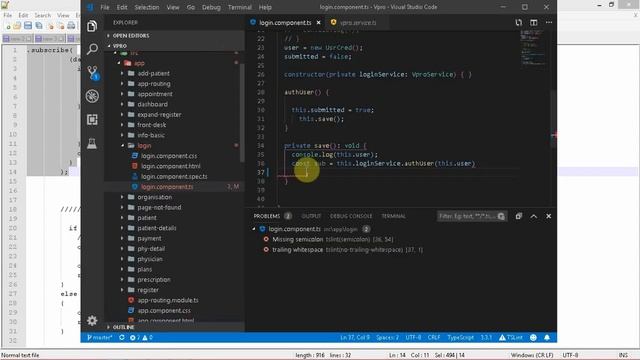This screenshot has width=640, height=360.
Task: Split the editor to the right
Action: pyautogui.click(x=533, y=22)
